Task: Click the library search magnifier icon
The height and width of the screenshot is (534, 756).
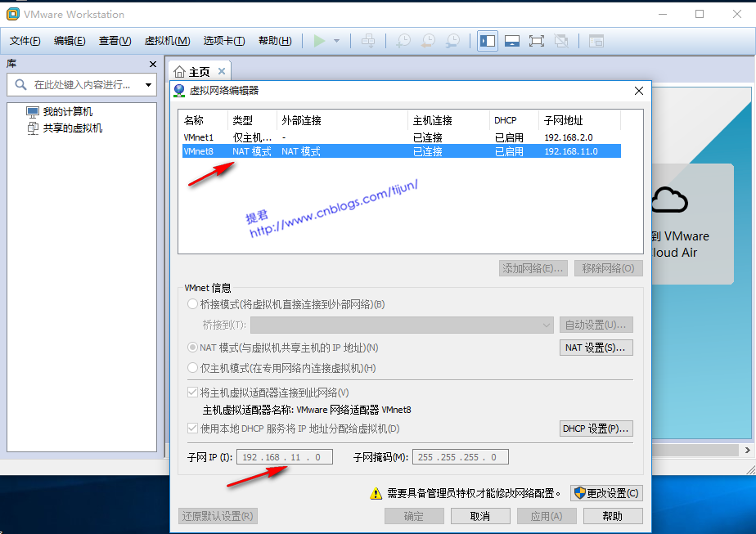Action: click(20, 85)
